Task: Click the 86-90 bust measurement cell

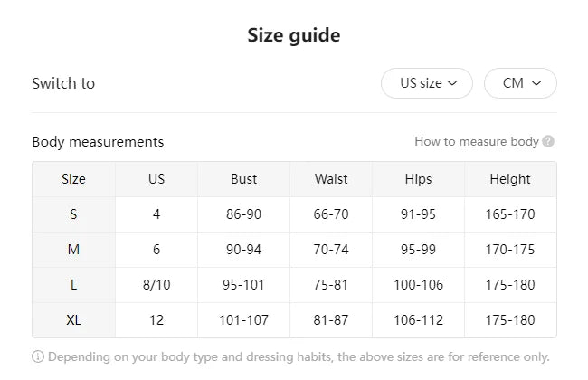Action: pos(243,214)
